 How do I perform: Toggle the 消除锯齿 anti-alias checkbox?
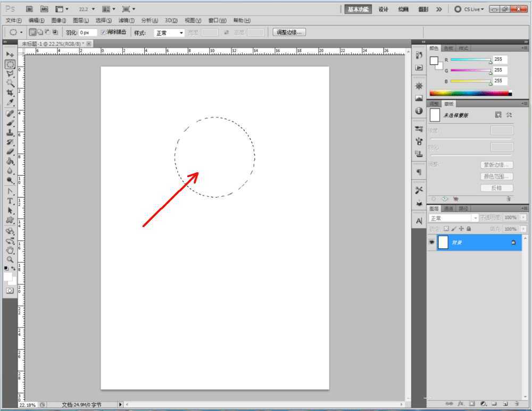click(x=103, y=32)
